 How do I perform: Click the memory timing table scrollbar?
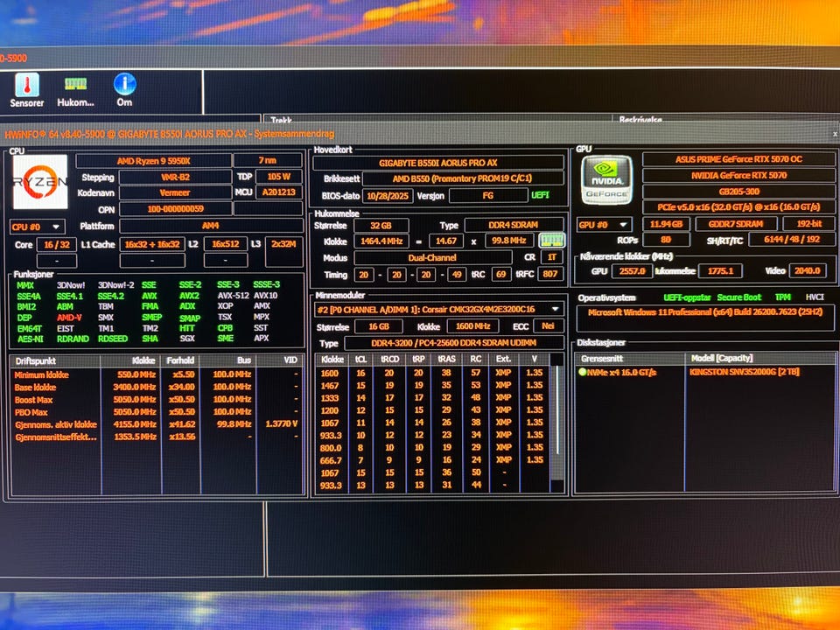tap(556, 422)
